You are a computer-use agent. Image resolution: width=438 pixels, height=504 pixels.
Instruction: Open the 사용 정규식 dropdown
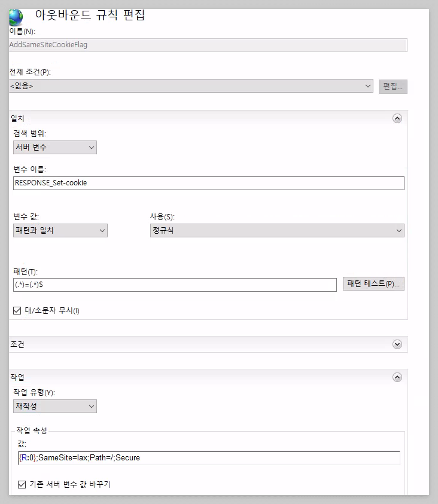click(x=277, y=230)
